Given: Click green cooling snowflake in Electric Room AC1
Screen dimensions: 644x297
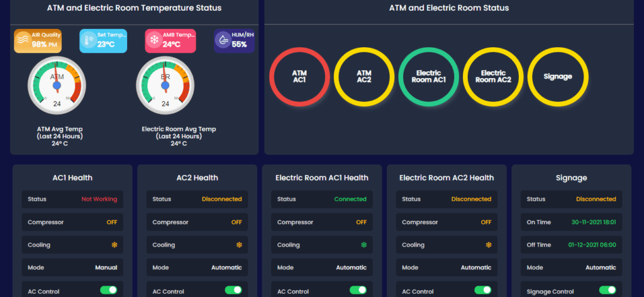Looking at the screenshot, I should (x=363, y=245).
